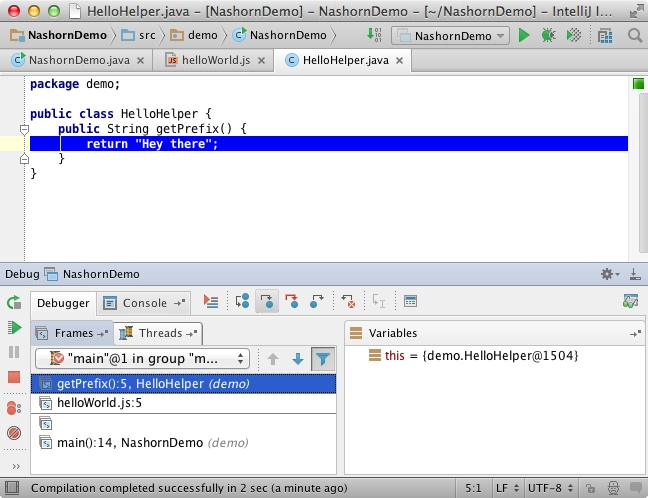Click demo package breadcrumb

(194, 36)
